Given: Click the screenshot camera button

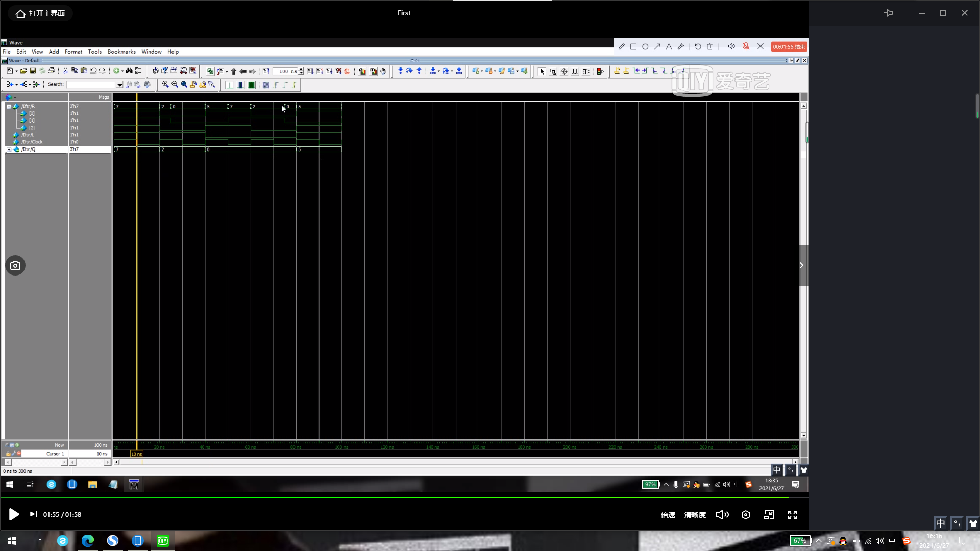Looking at the screenshot, I should pyautogui.click(x=15, y=265).
